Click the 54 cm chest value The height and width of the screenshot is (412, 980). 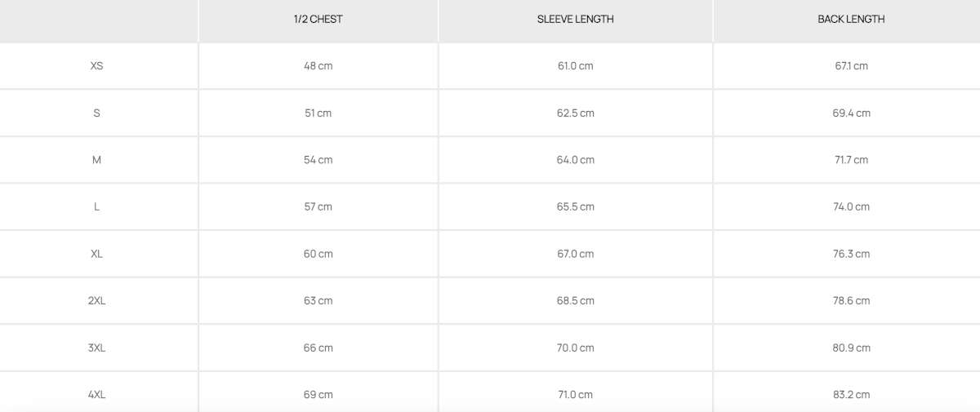(318, 160)
